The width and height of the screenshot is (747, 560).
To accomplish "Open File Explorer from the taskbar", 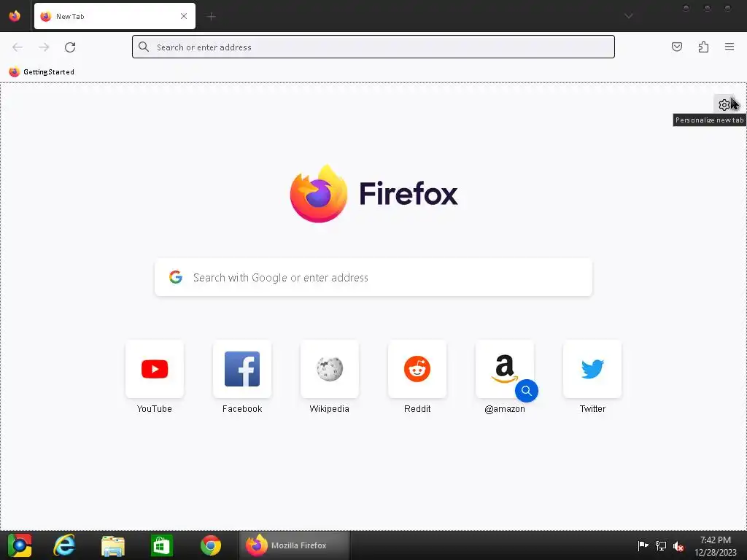I will click(x=113, y=545).
